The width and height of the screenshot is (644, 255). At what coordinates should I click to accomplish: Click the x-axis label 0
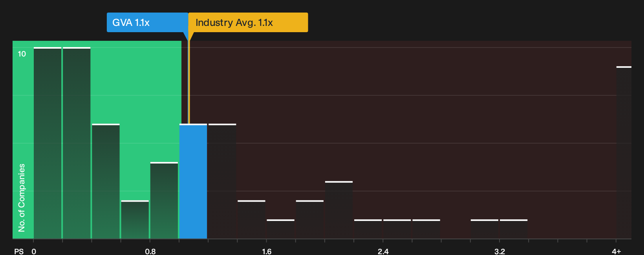pos(34,251)
